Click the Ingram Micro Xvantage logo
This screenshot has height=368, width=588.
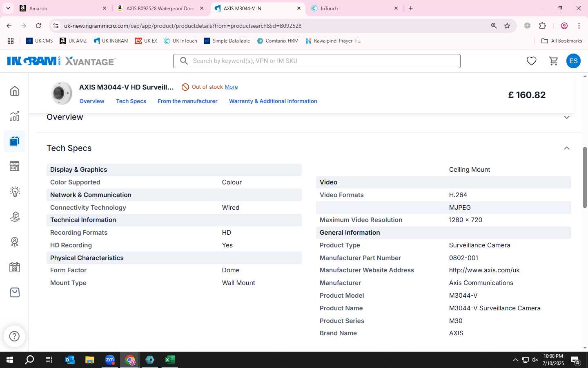61,61
